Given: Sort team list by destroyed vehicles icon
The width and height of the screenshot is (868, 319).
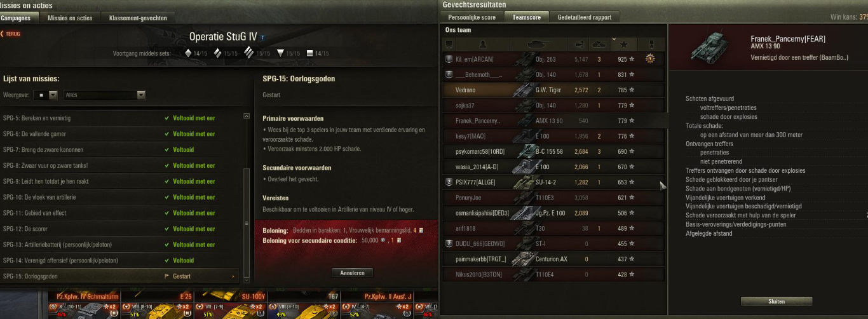Looking at the screenshot, I should point(599,44).
